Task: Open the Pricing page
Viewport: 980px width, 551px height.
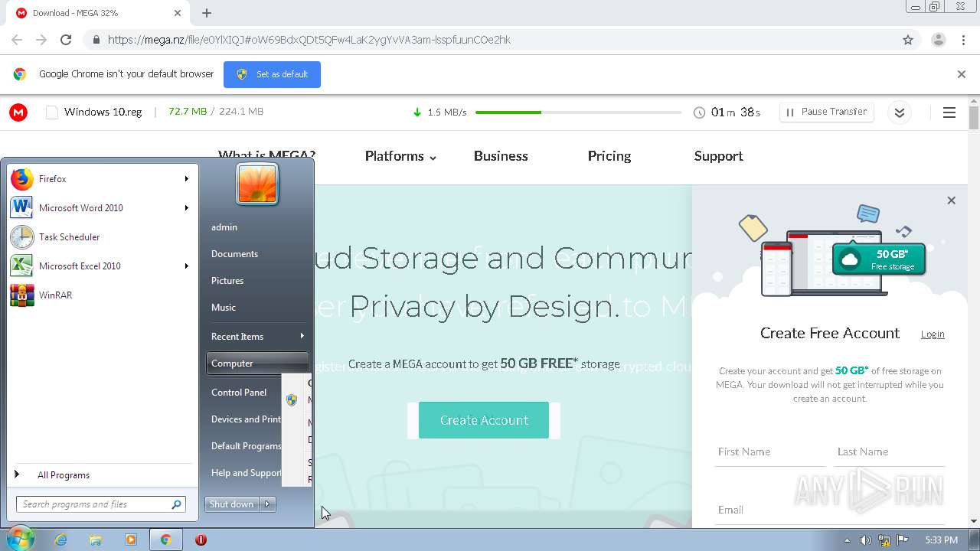Action: point(609,156)
